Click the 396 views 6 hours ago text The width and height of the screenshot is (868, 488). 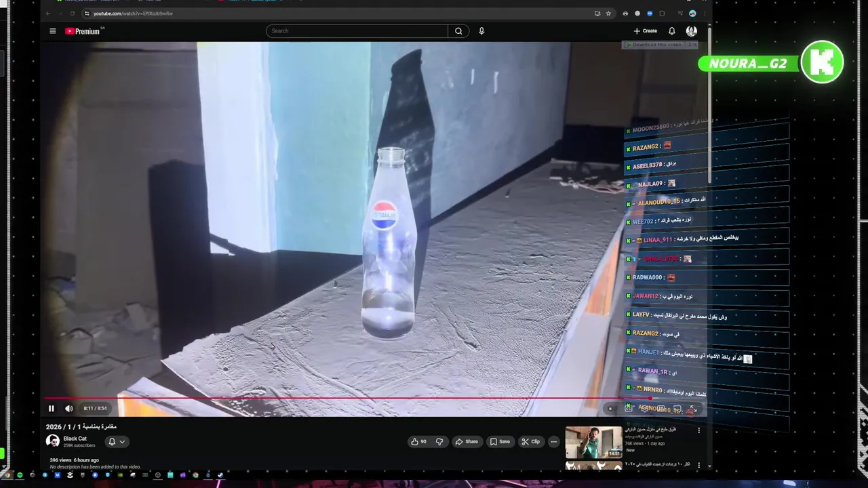point(74,460)
